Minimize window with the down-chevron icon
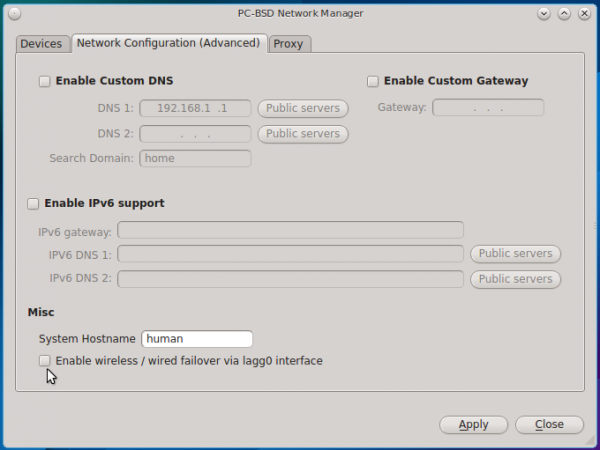This screenshot has height=450, width=600. click(x=544, y=14)
